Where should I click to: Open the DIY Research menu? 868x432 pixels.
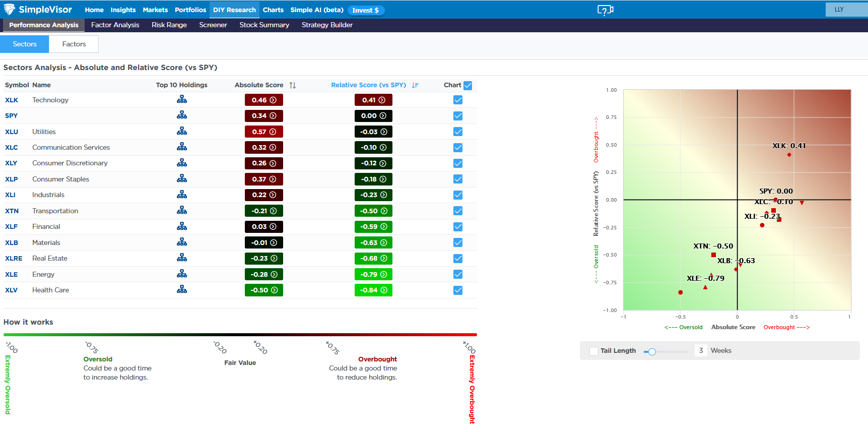[234, 10]
